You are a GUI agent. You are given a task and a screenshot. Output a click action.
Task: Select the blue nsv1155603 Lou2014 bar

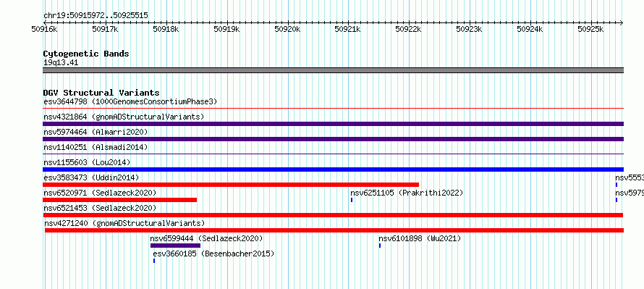coord(333,169)
